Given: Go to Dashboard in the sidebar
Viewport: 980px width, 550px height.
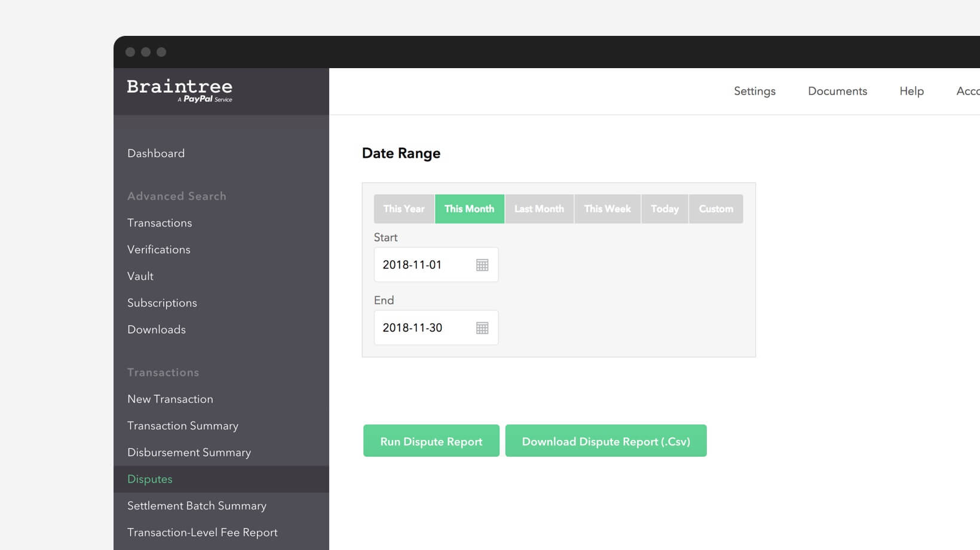Looking at the screenshot, I should click(156, 153).
